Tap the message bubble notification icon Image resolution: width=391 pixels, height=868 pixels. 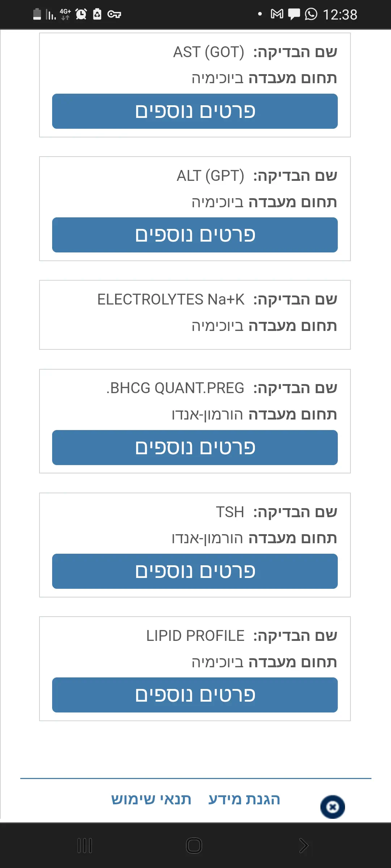pos(294,14)
